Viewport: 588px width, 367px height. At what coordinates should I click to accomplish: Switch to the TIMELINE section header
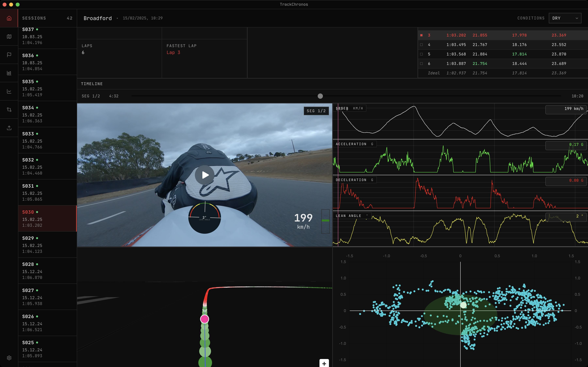point(92,84)
